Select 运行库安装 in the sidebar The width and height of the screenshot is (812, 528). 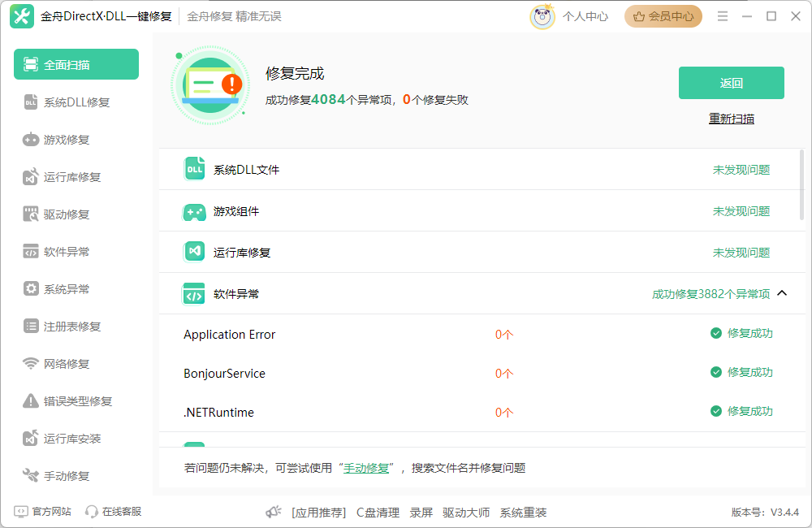point(76,438)
